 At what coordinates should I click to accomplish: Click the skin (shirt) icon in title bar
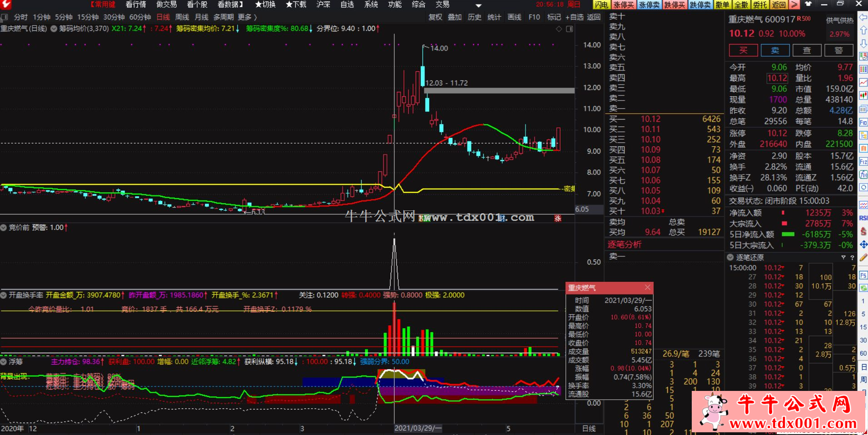click(x=808, y=4)
